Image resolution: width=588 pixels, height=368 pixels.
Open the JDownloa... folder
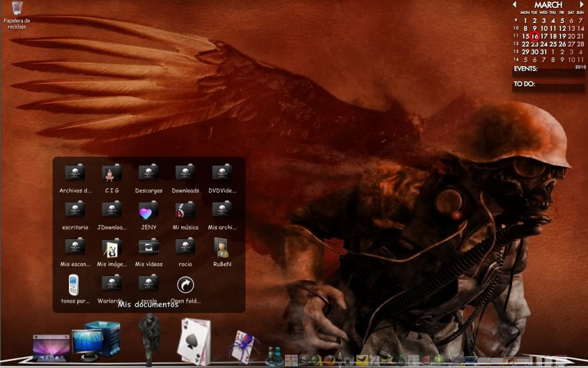pyautogui.click(x=112, y=216)
